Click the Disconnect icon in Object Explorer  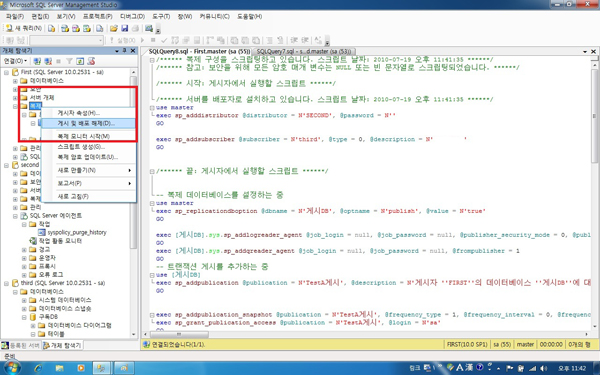click(48, 61)
